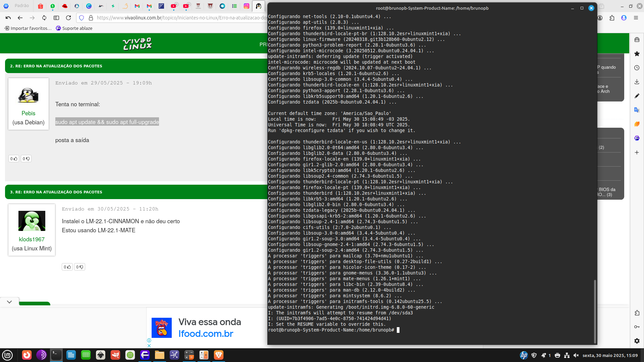Open the file manager folder in taskbar
This screenshot has height=362, width=644.
point(160,355)
